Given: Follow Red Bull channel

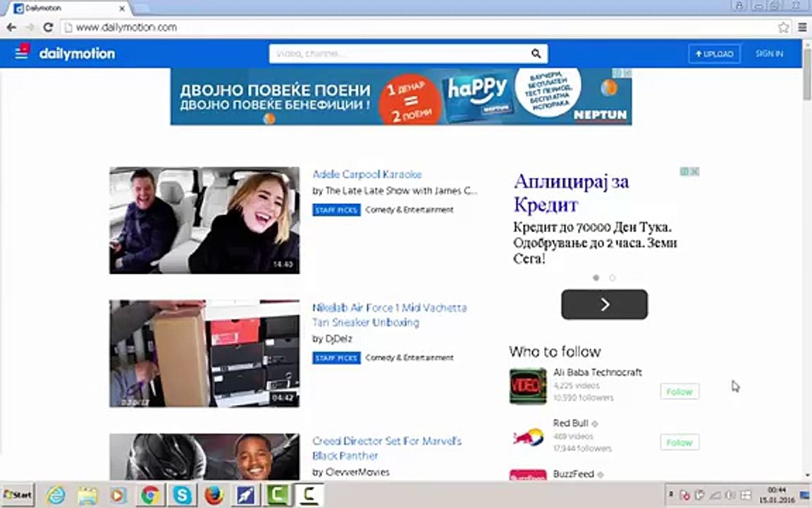Looking at the screenshot, I should pos(679,442).
